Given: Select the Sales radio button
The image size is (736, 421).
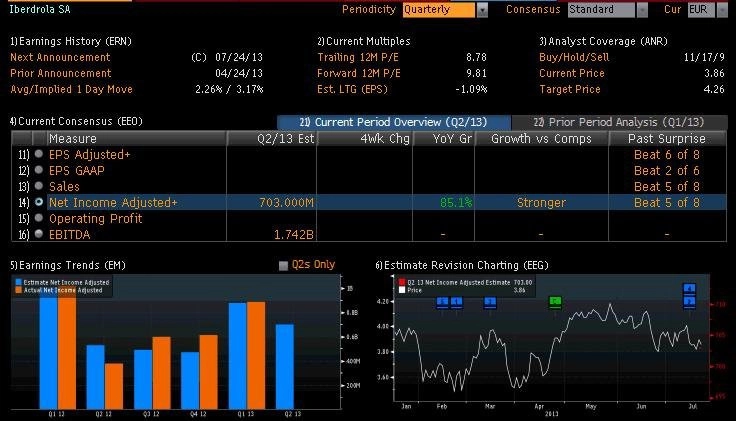Looking at the screenshot, I should 39,186.
